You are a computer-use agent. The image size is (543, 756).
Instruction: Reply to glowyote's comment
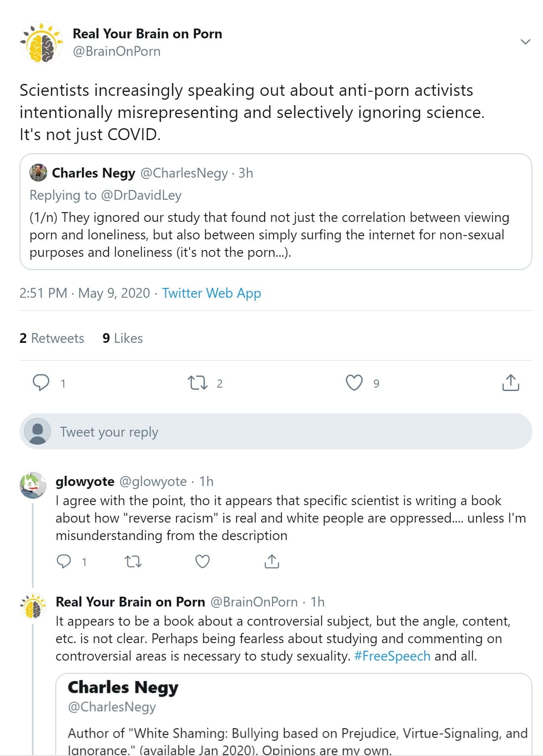(64, 561)
